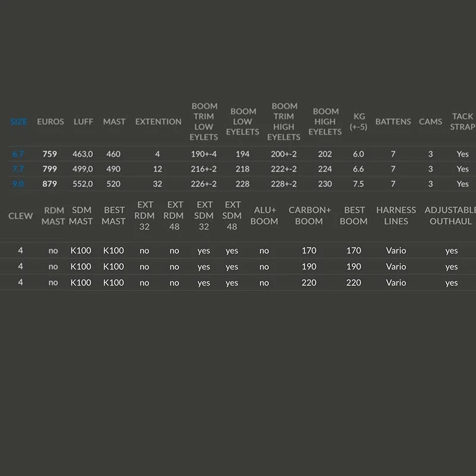Select the 7.7 size link
The image size is (476, 476).
point(18,169)
